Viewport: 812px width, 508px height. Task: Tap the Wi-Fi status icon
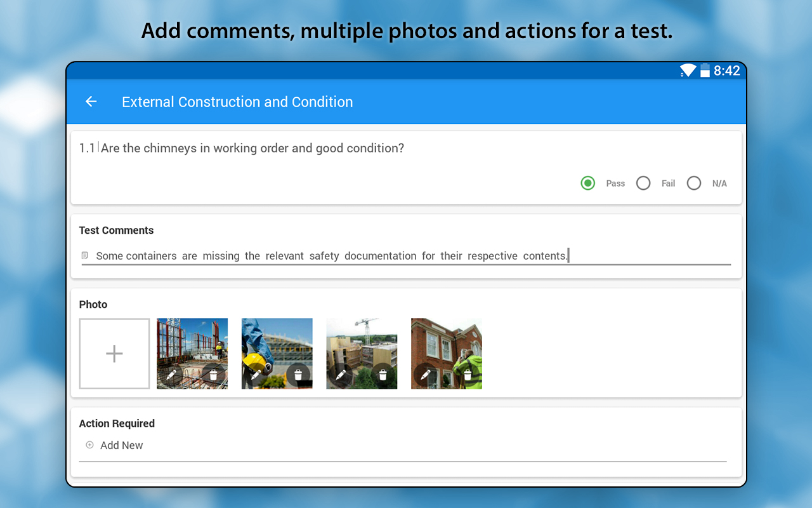pyautogui.click(x=688, y=70)
